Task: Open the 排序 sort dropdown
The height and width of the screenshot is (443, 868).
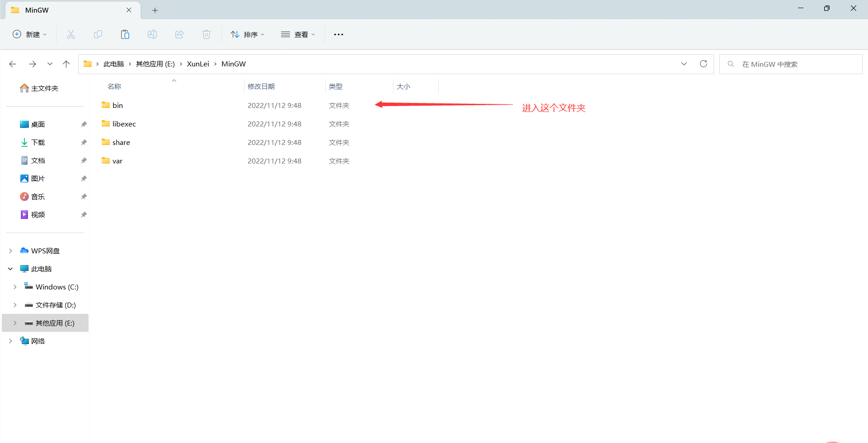Action: coord(247,34)
